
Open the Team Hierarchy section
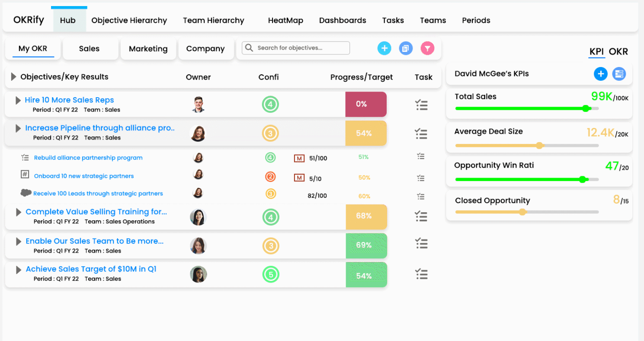tap(213, 20)
